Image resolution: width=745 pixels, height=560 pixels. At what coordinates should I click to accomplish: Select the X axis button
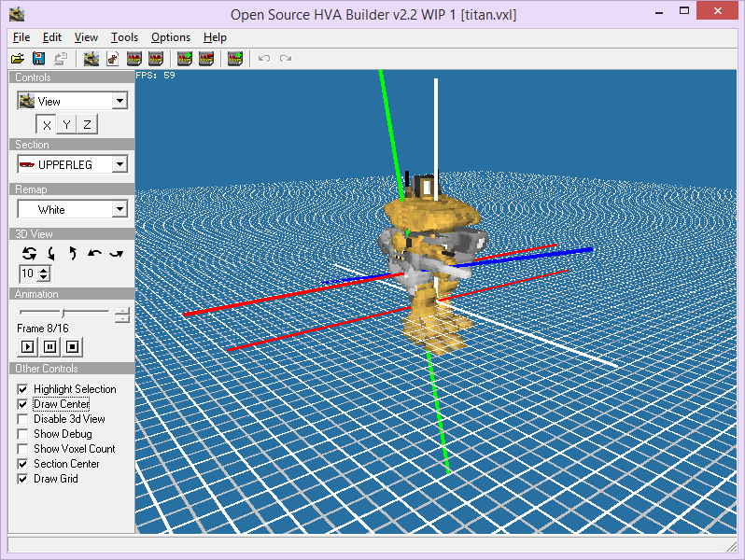click(x=46, y=124)
